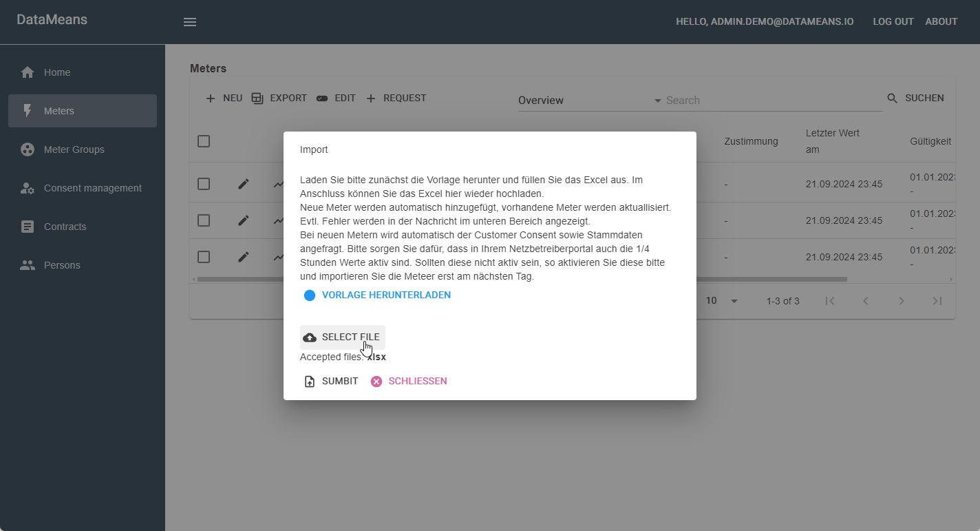Click the upload cloud Select File button
The width and height of the screenshot is (980, 531).
pyautogui.click(x=342, y=337)
